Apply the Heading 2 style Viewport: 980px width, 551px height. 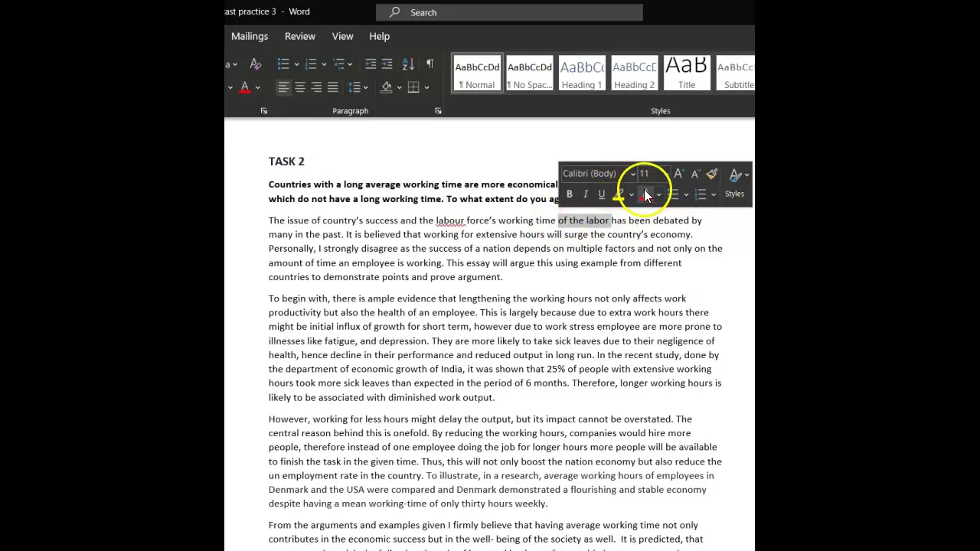point(634,73)
